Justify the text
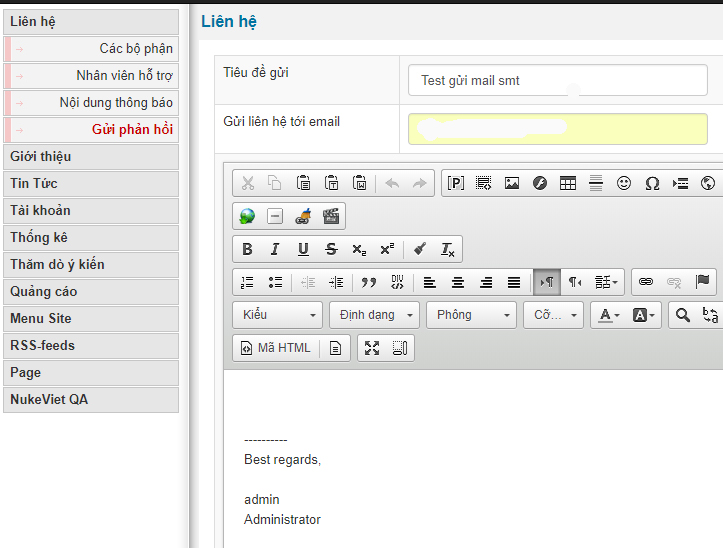 (x=514, y=282)
